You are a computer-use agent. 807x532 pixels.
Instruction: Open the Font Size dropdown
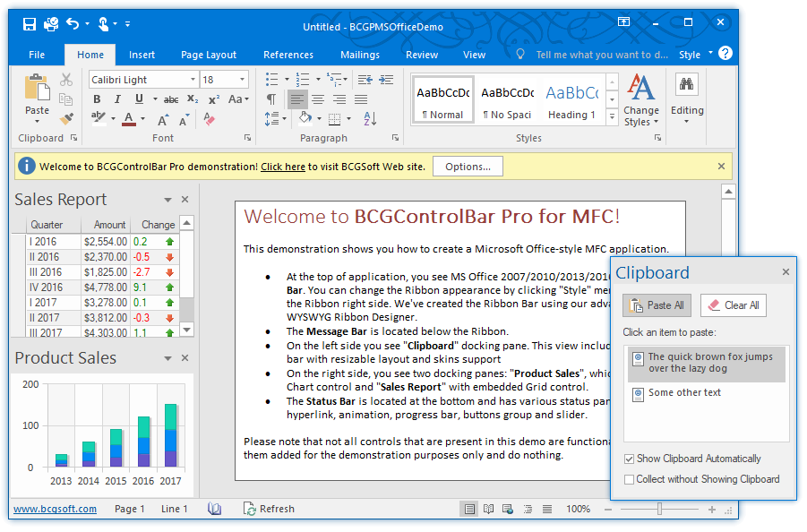[x=242, y=79]
